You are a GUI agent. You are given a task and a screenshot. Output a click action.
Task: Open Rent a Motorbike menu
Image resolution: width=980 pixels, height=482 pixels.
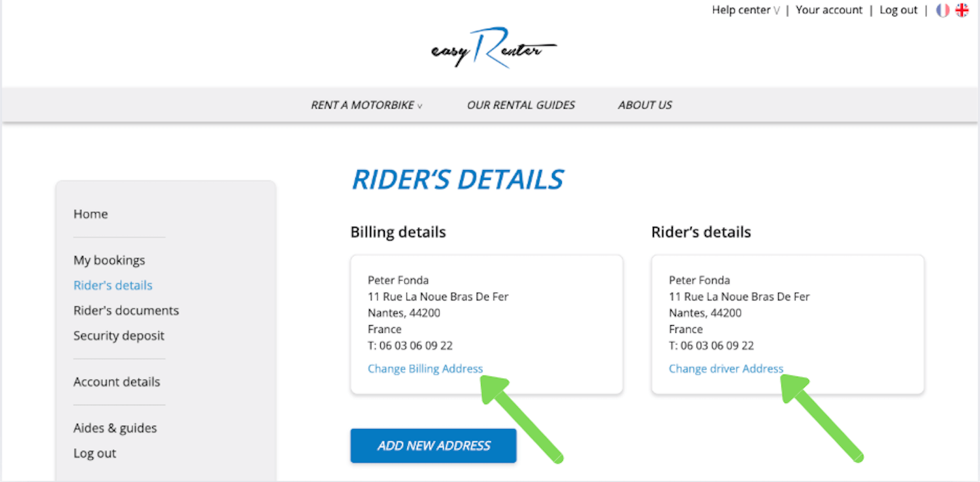pos(367,105)
